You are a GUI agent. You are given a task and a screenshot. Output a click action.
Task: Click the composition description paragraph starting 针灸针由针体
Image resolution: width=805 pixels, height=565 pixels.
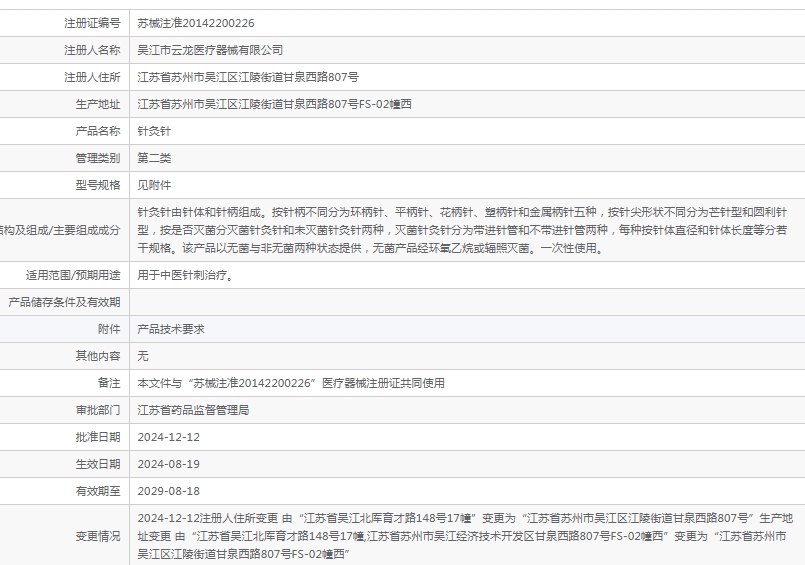point(462,230)
